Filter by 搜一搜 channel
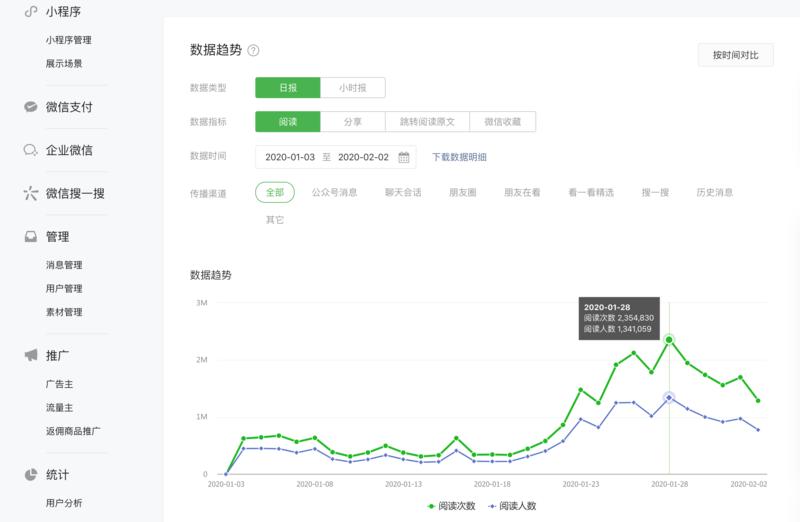Image resolution: width=800 pixels, height=522 pixels. 655,192
